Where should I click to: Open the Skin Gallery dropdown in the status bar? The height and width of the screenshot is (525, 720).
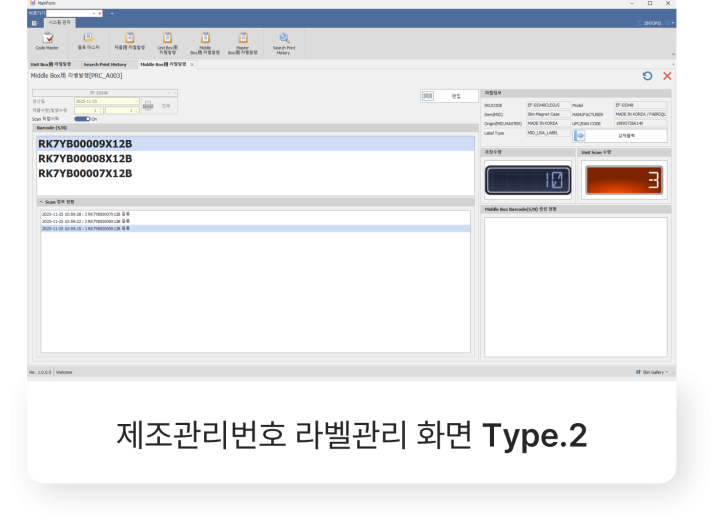click(652, 372)
